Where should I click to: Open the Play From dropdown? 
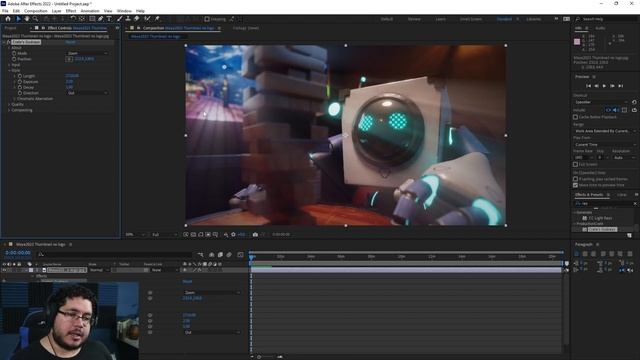(x=605, y=144)
